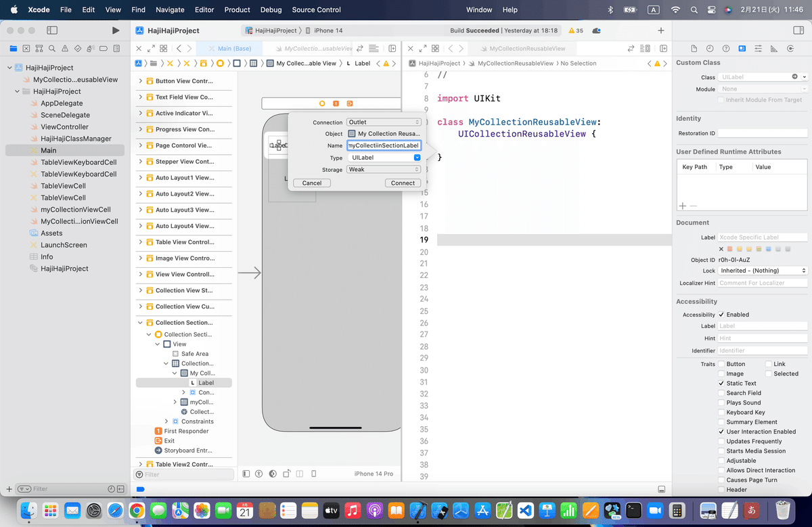
Task: Open the Breakpoint navigator icon
Action: pos(103,48)
